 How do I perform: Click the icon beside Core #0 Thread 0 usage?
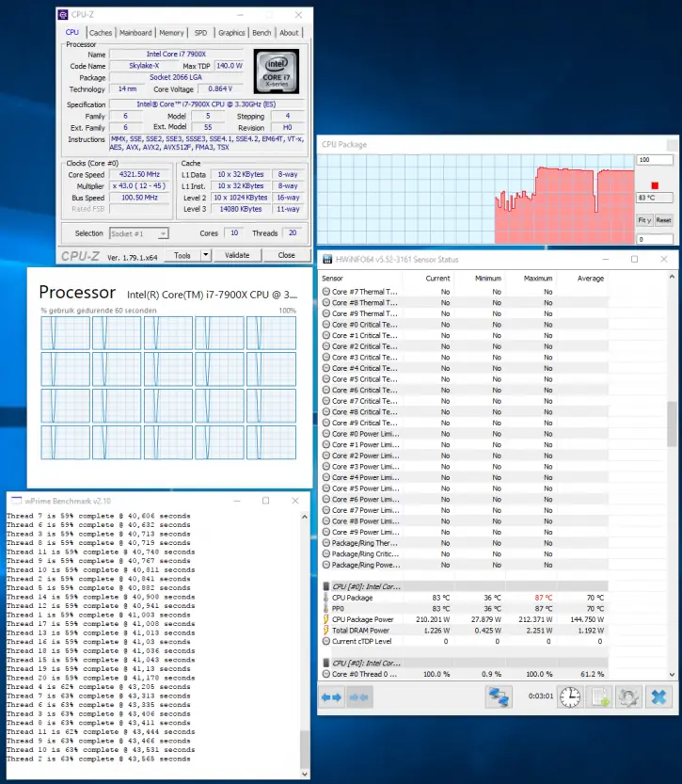pos(326,674)
